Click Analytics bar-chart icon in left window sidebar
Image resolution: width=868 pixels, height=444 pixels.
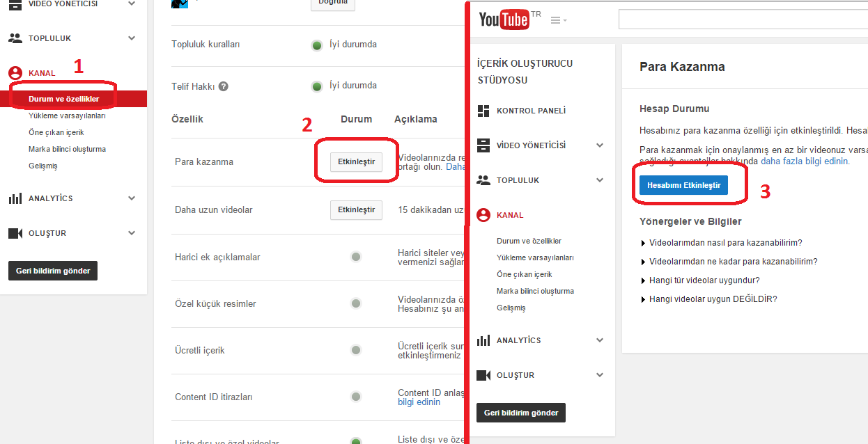[15, 198]
